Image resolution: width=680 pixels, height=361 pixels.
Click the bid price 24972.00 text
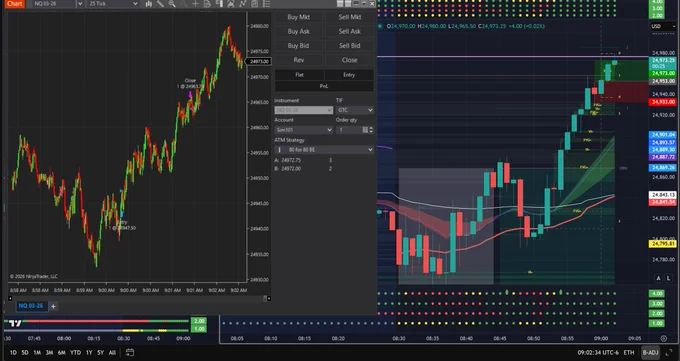point(291,168)
